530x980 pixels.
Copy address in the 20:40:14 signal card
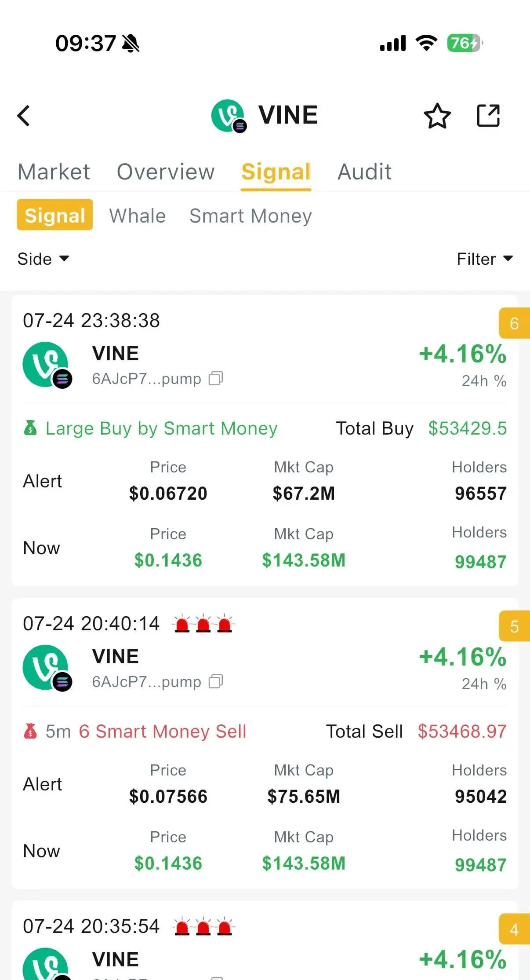(x=216, y=681)
